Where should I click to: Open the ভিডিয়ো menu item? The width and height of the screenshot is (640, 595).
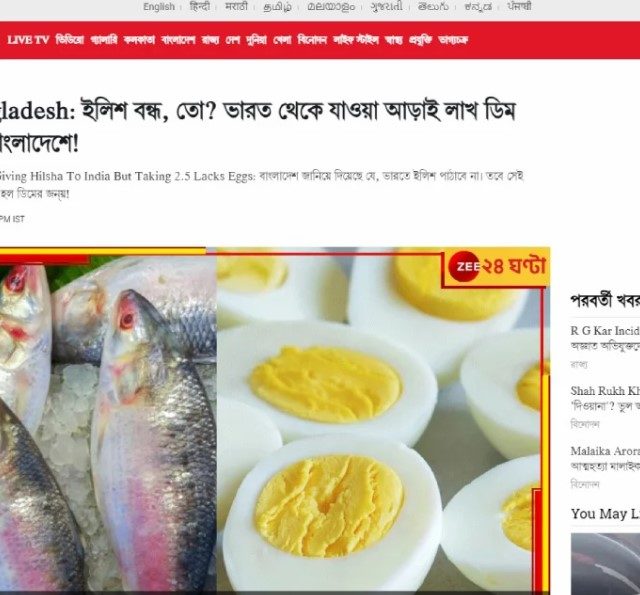click(69, 40)
